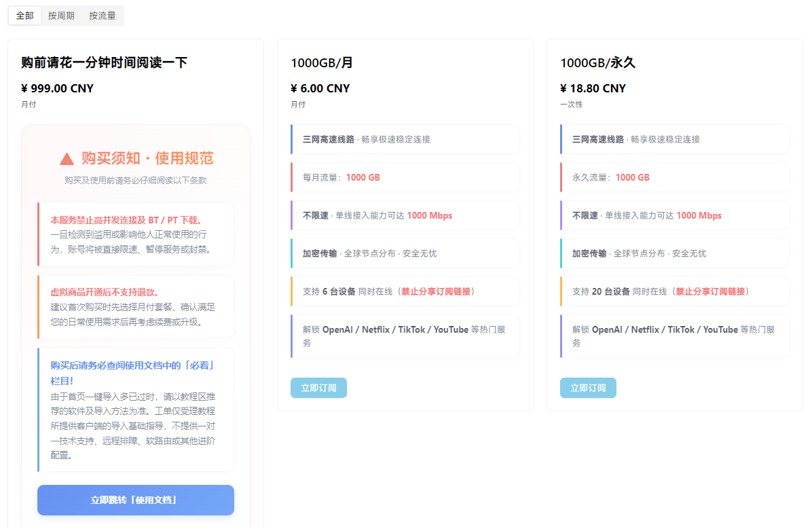Viewport: 812px width, 527px height.
Task: Click 永久流量: 1000 GB feature row
Action: pyautogui.click(x=674, y=177)
